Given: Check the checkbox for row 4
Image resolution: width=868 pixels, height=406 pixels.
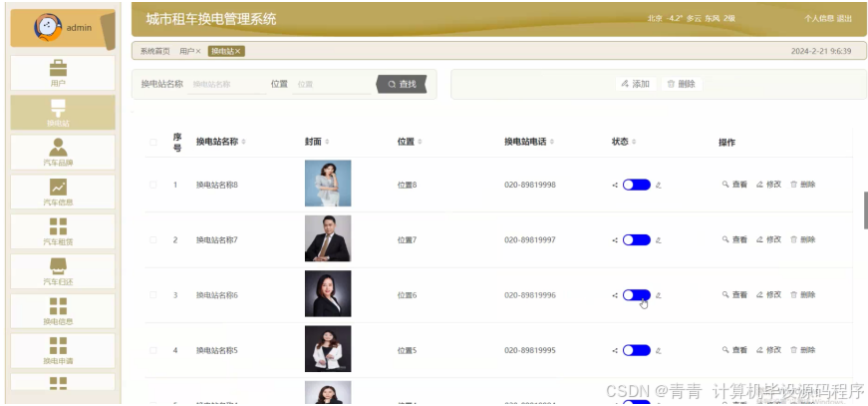Looking at the screenshot, I should pos(153,350).
